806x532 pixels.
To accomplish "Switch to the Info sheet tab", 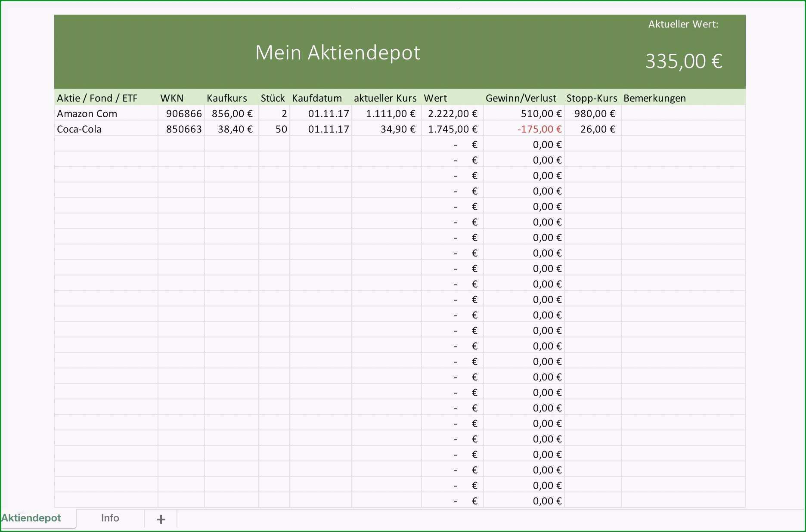I will click(x=110, y=518).
